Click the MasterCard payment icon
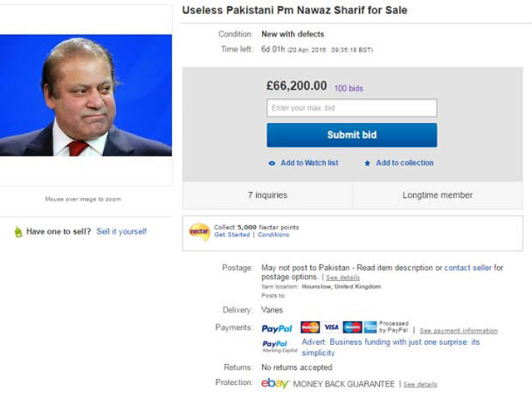This screenshot has width=532, height=399. [x=310, y=328]
